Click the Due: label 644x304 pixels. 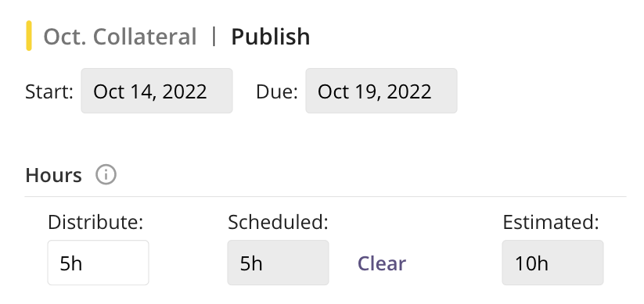coord(277,91)
